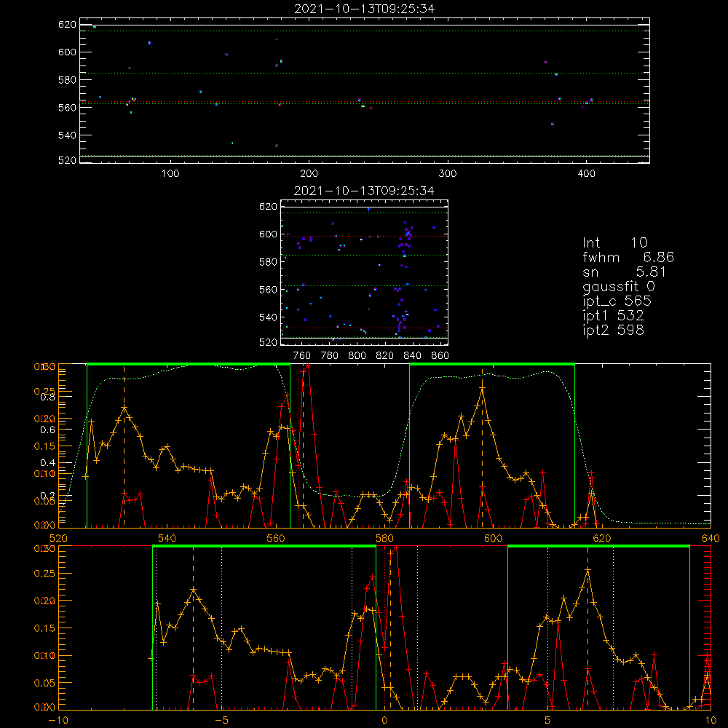Click the small scatter plot's timestamp title
The width and height of the screenshot is (728, 728).
click(364, 191)
